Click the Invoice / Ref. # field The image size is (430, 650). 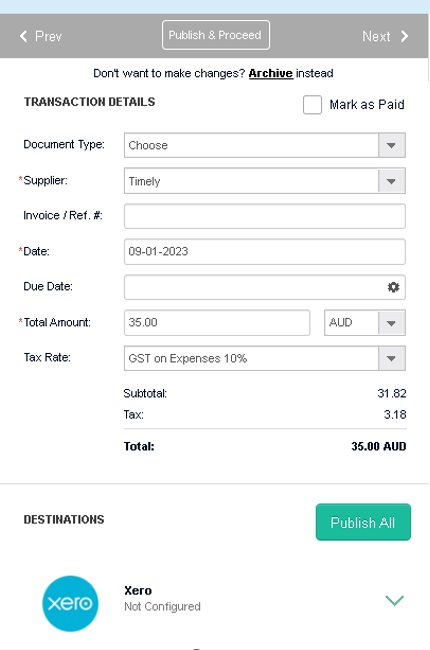pyautogui.click(x=265, y=216)
